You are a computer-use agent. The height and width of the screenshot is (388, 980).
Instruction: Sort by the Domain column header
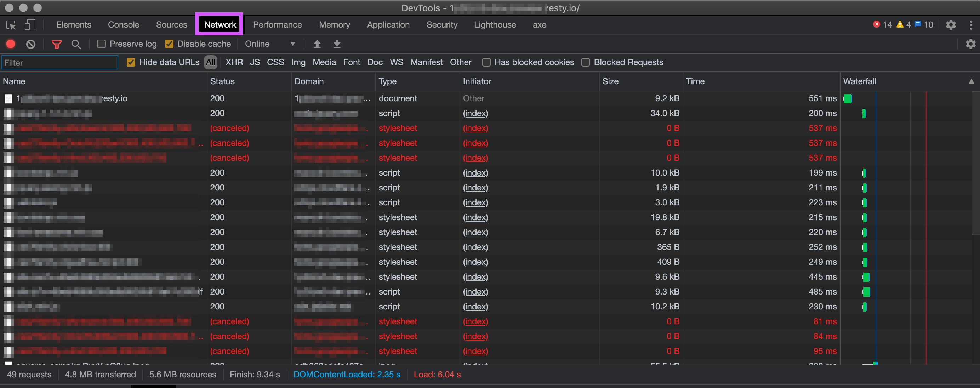tap(334, 81)
